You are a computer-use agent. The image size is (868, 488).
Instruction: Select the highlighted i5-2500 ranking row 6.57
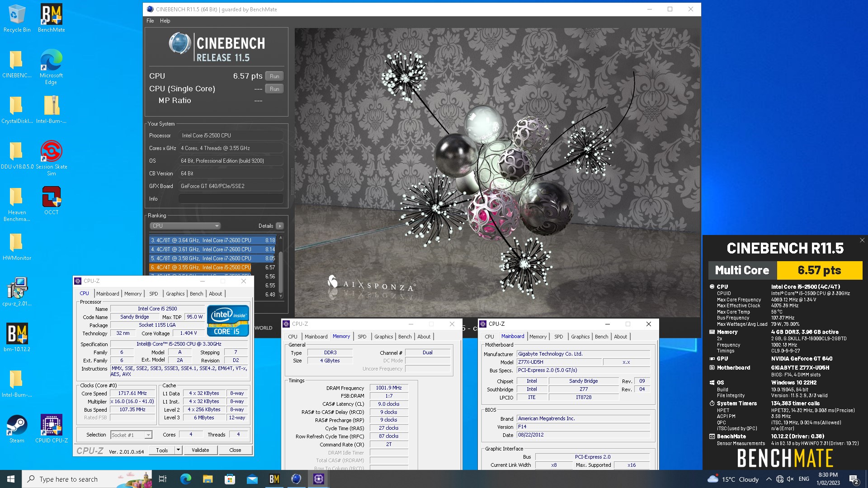(x=212, y=267)
